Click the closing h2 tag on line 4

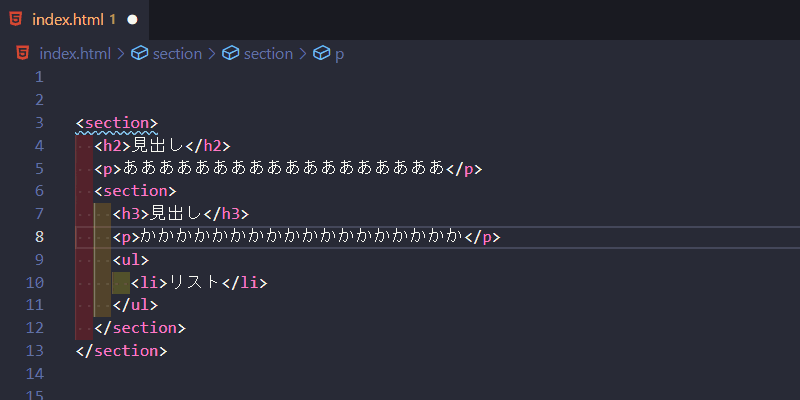click(x=208, y=146)
